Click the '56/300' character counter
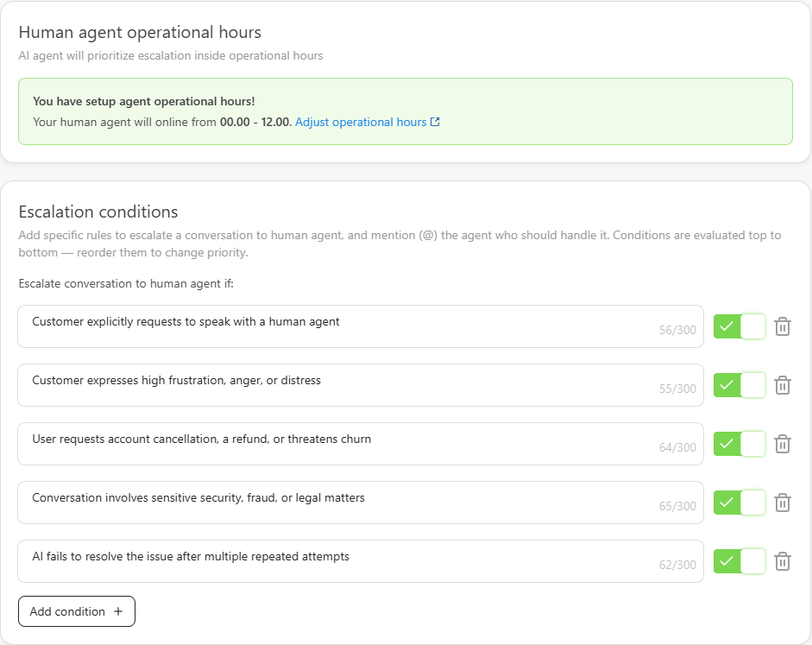Screen dimensions: 812x645 pyautogui.click(x=677, y=330)
